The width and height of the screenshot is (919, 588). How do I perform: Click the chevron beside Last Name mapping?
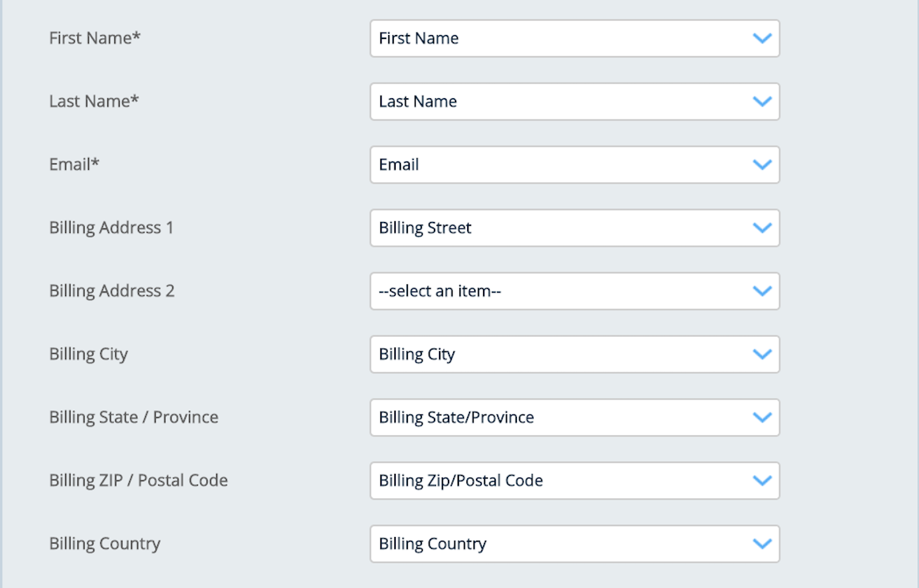[x=762, y=101]
